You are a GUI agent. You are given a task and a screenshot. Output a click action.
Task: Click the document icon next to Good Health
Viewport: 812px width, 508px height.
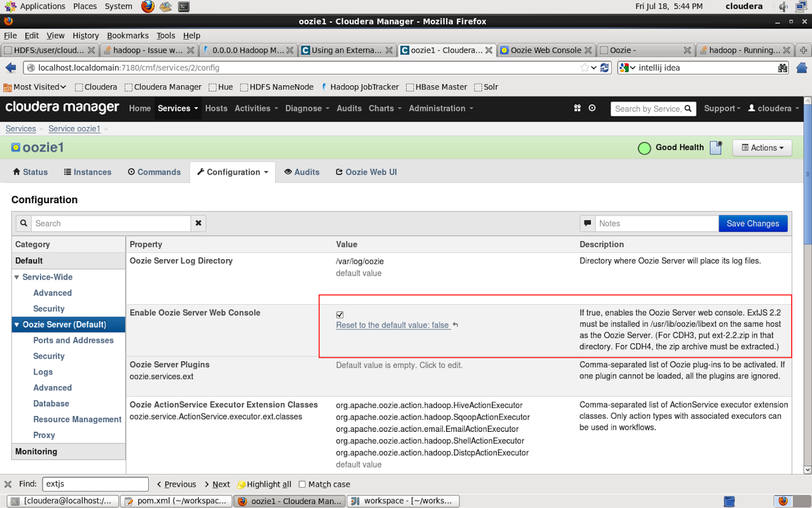(x=716, y=147)
